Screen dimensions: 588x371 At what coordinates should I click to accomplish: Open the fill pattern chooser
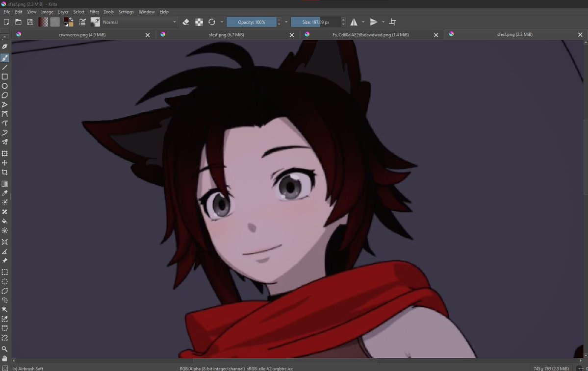(x=55, y=22)
